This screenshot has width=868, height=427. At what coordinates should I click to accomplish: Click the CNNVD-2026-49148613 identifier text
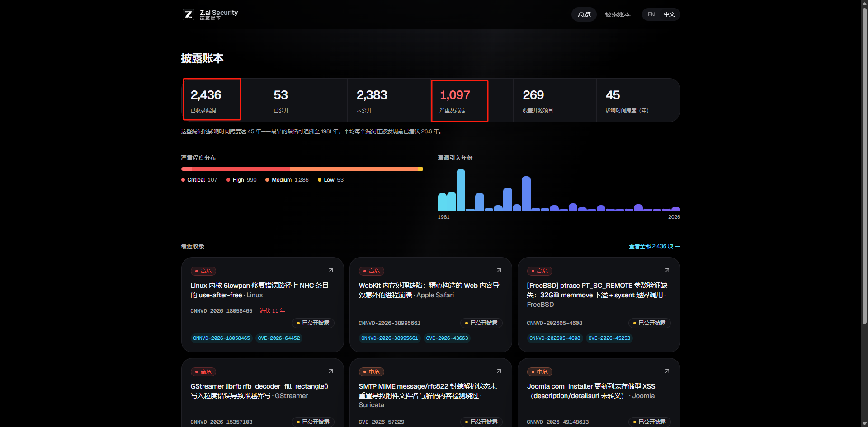[x=558, y=422]
